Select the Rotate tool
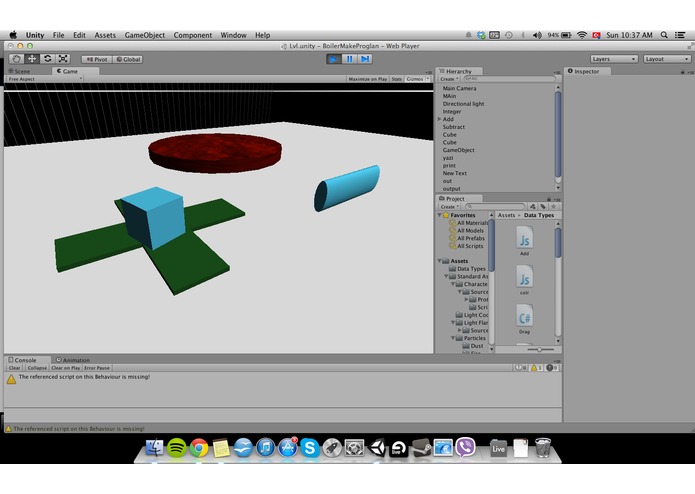This screenshot has height=494, width=695. click(47, 59)
